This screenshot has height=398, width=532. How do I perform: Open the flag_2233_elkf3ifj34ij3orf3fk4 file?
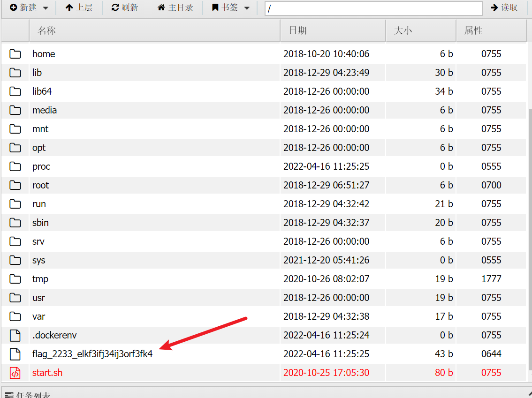[92, 354]
